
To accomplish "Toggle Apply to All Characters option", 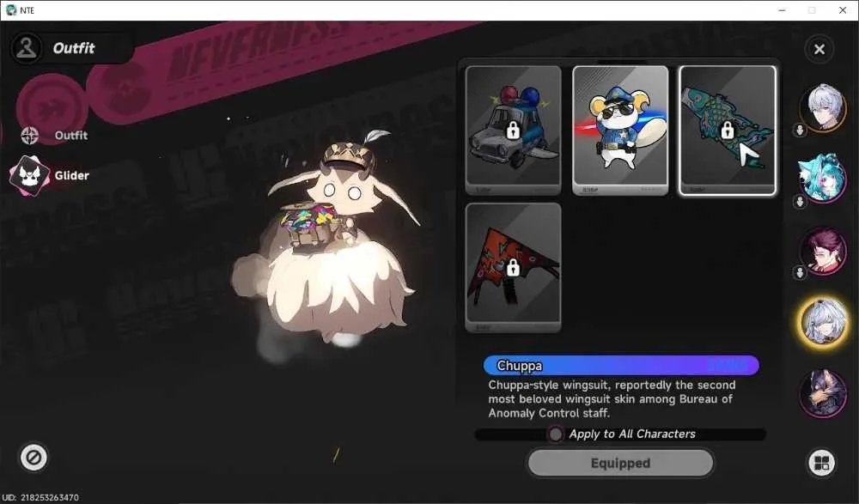I will (x=556, y=434).
